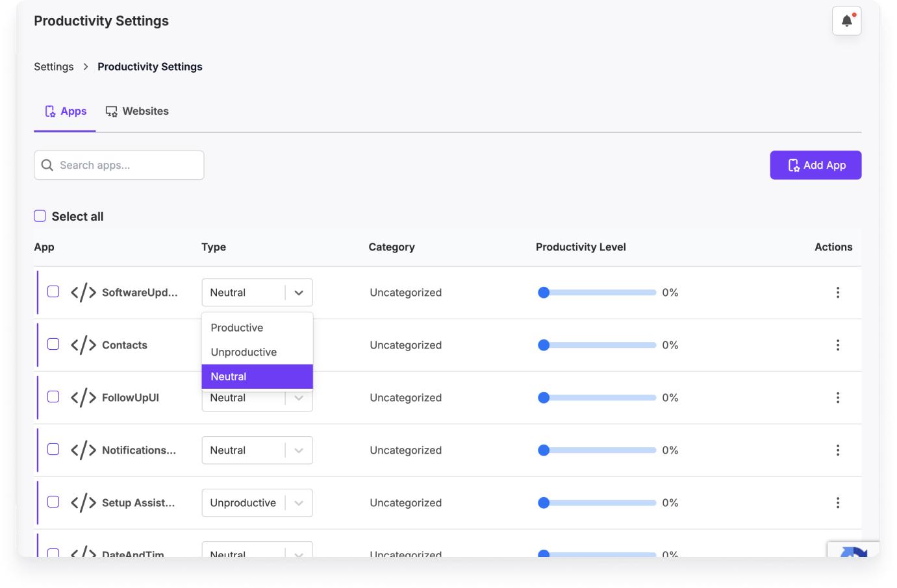Open the notifications bell icon
The image size is (897, 588).
(846, 21)
